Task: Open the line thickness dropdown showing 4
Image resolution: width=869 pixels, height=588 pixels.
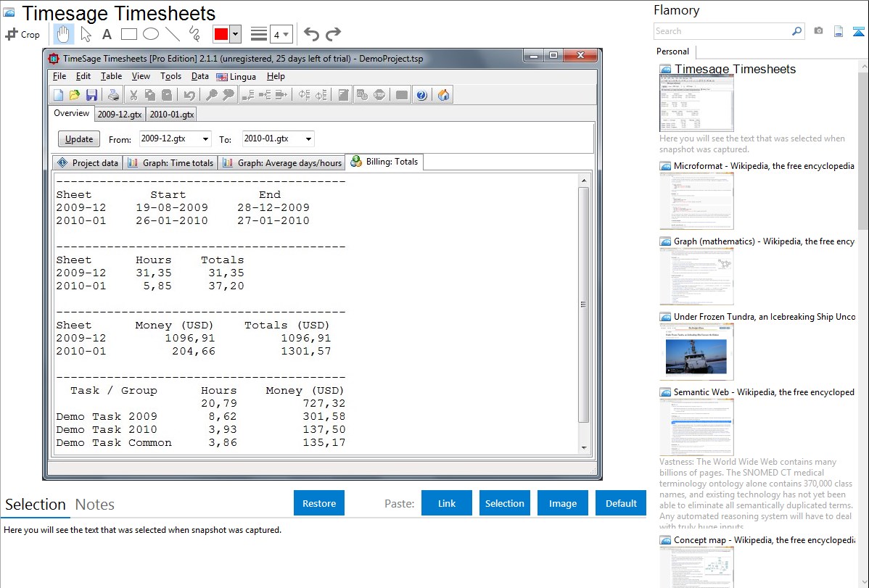Action: coord(281,35)
